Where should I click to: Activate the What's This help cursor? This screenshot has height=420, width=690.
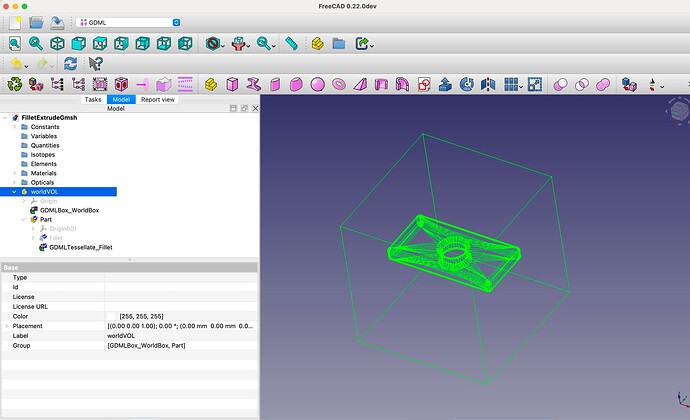(95, 64)
